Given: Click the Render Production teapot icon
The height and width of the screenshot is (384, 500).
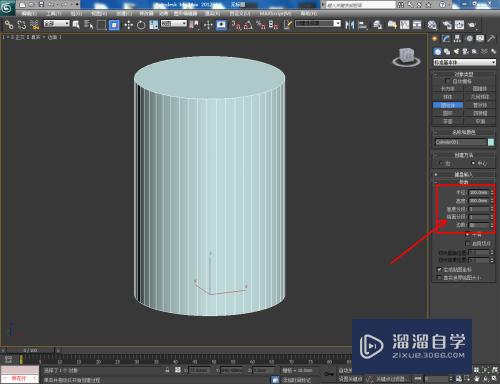Looking at the screenshot, I should 472,25.
